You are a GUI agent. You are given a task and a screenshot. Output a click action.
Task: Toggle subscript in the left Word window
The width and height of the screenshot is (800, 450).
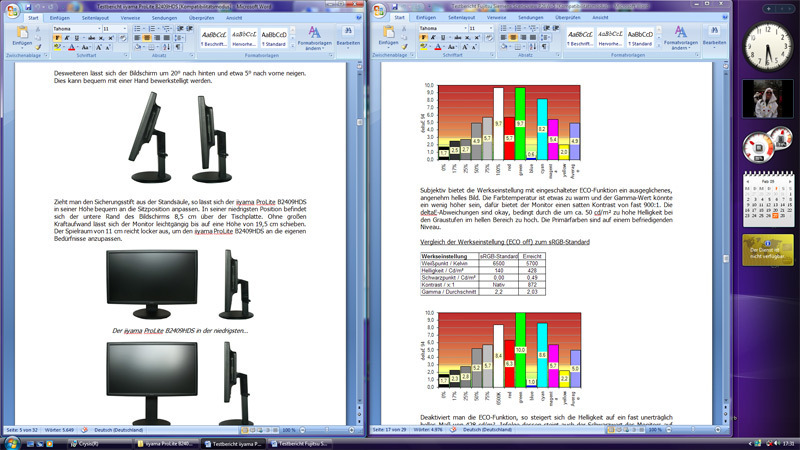[x=101, y=38]
